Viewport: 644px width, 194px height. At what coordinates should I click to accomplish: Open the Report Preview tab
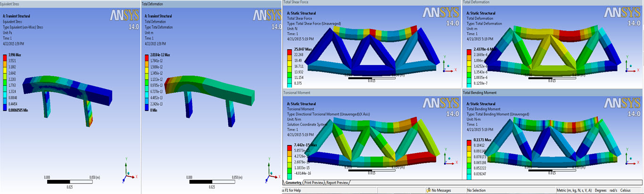tap(338, 183)
